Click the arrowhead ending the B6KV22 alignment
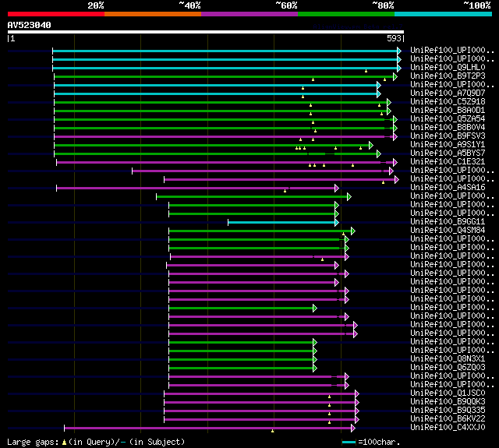 point(357,420)
